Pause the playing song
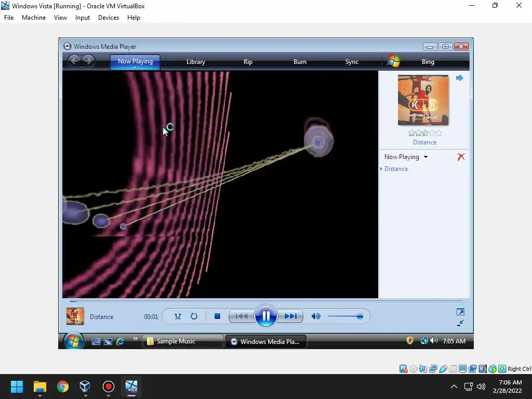Image resolution: width=532 pixels, height=399 pixels. (x=265, y=316)
